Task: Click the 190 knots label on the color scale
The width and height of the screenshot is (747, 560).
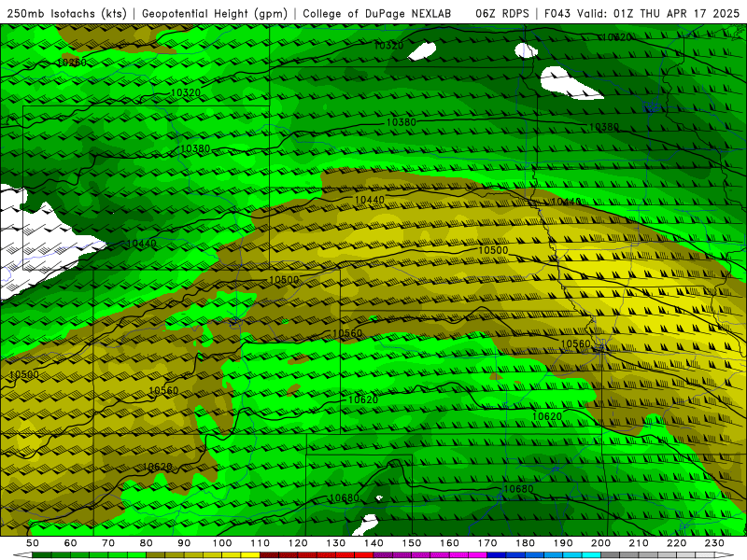Action: tap(563, 543)
